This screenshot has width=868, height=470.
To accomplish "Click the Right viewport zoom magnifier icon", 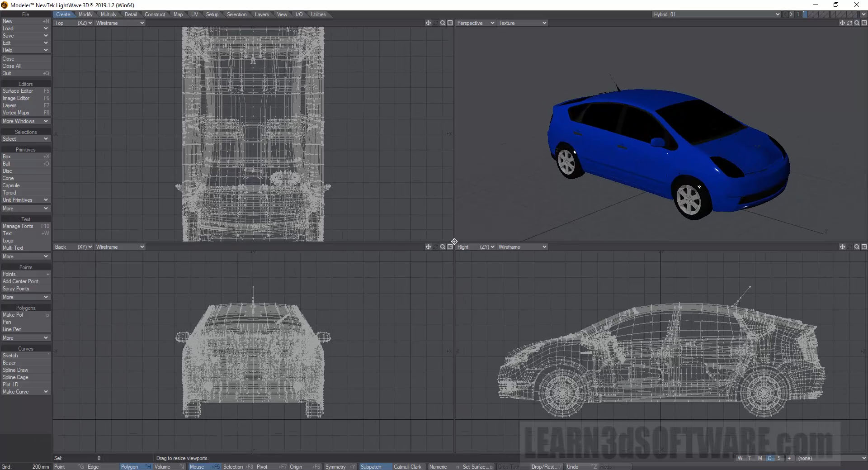I will [857, 247].
